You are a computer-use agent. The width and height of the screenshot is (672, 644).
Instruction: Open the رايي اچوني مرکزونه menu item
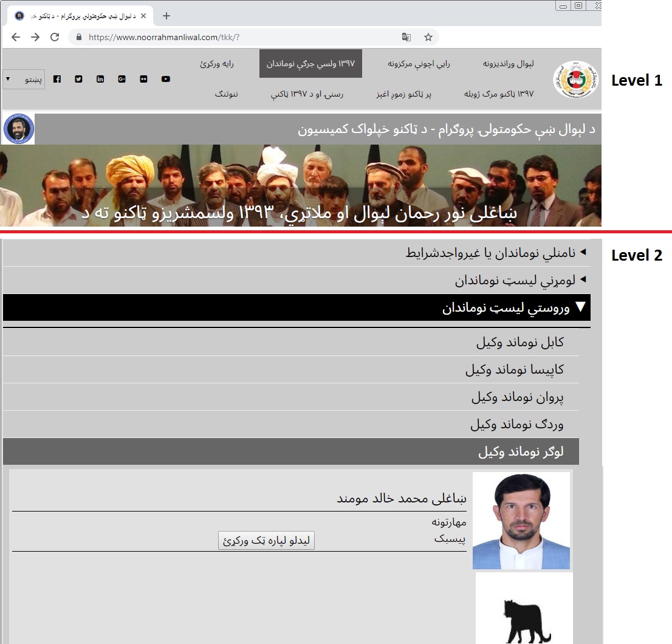419,63
